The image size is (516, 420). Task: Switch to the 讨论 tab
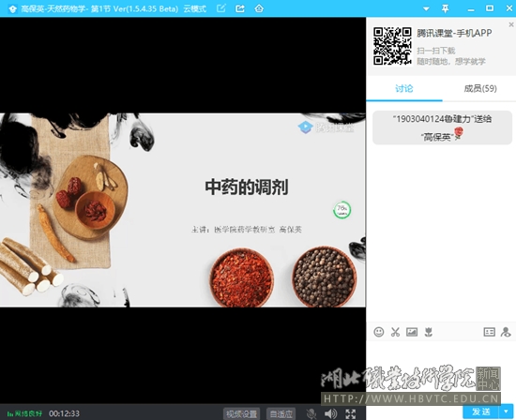click(x=404, y=88)
